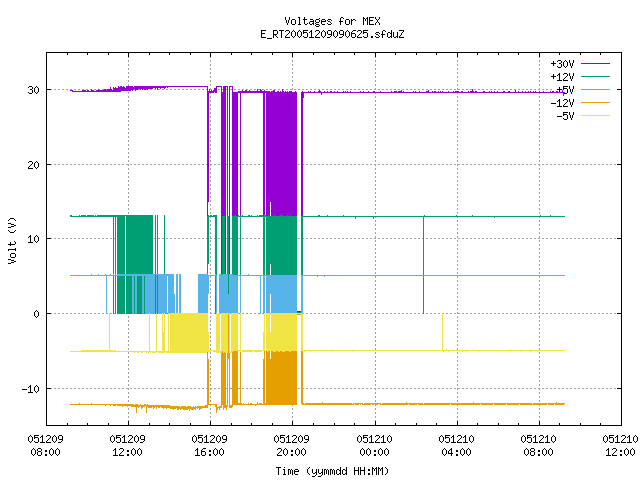
Task: Click the x-axis label 051210 08:00
Action: (x=538, y=445)
